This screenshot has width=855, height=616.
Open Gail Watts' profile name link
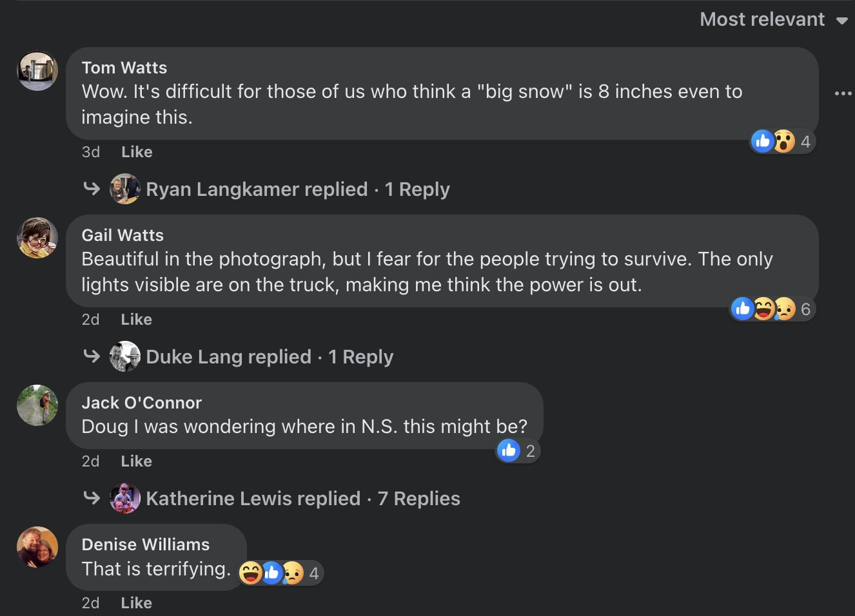123,235
